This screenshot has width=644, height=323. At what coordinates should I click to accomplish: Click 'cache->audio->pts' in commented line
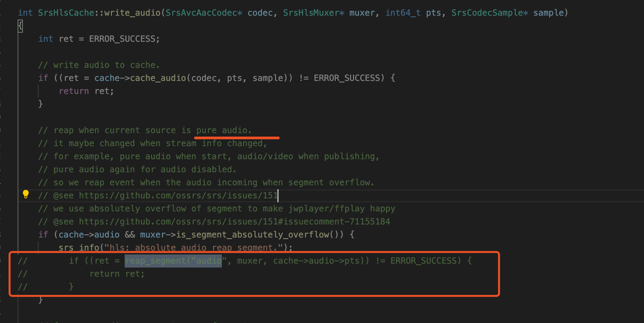316,261
